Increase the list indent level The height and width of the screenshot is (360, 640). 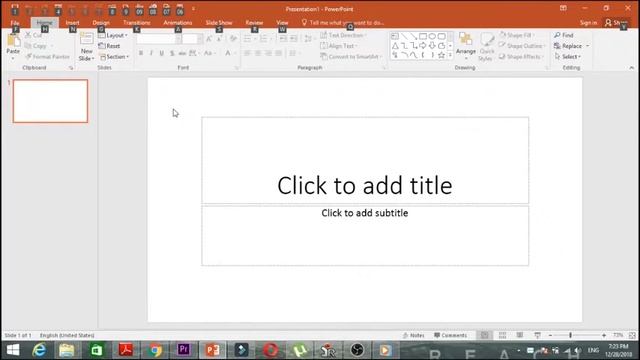pos(294,39)
